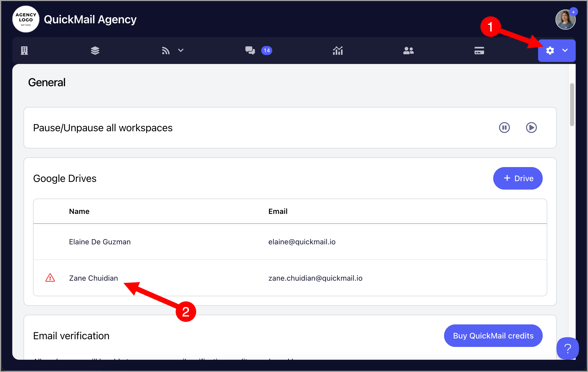588x372 pixels.
Task: Open the workspaces building icon
Action: [24, 51]
